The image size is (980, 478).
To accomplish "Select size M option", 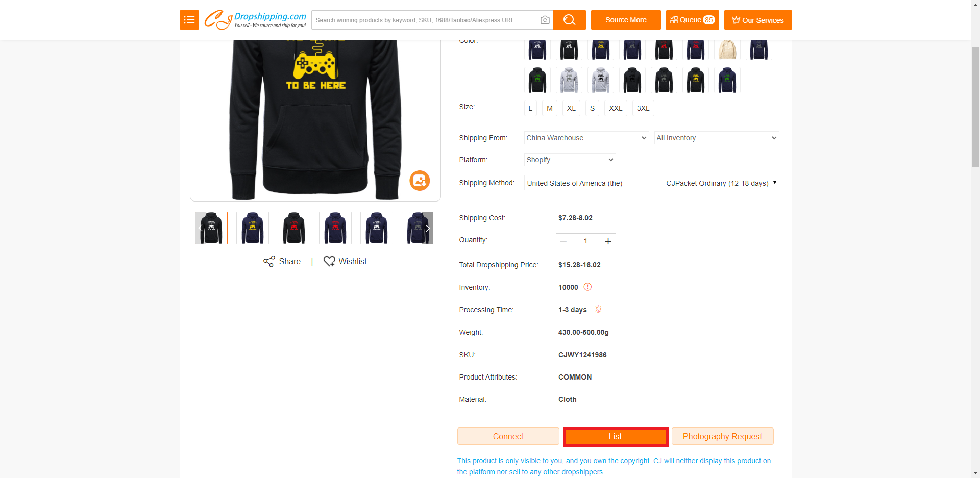I will point(550,108).
